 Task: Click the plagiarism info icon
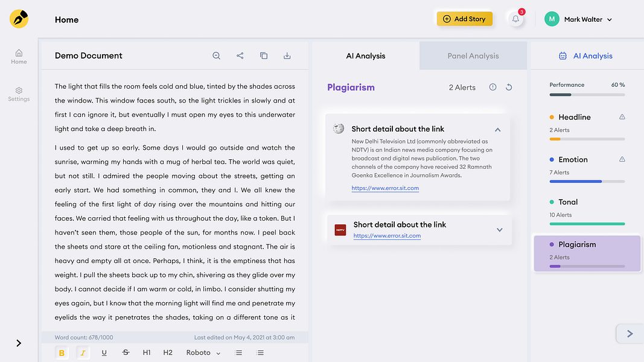pos(493,87)
